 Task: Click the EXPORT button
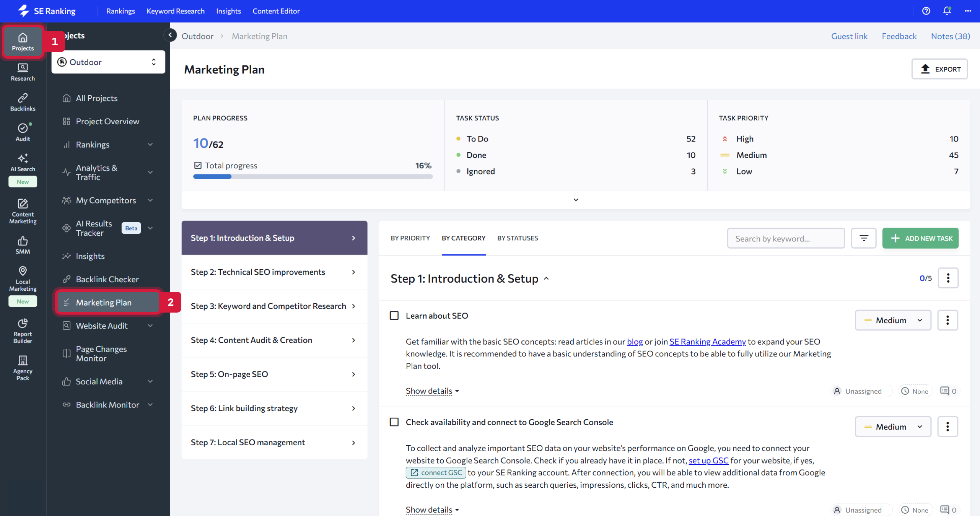point(939,69)
